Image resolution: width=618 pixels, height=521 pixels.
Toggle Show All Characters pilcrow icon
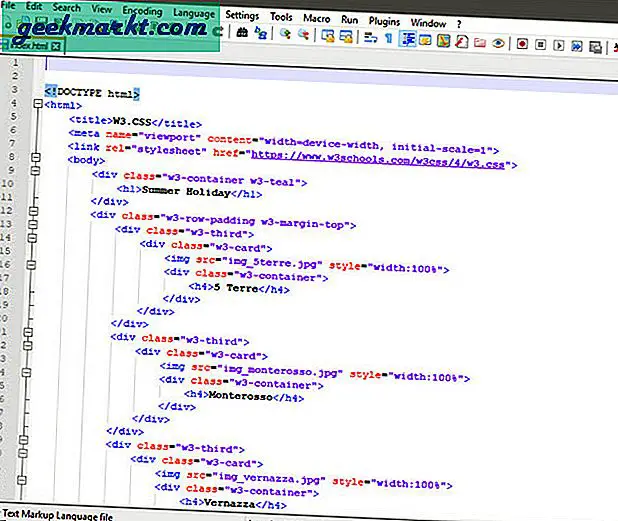click(389, 38)
